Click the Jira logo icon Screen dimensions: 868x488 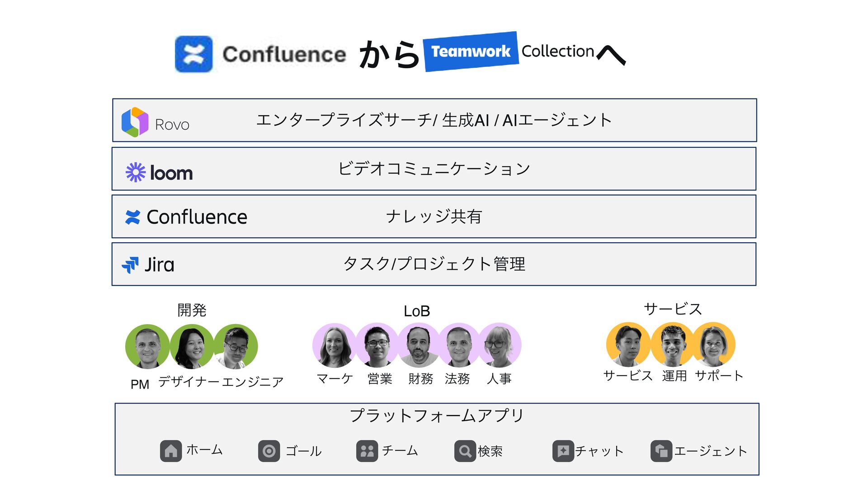coord(130,265)
